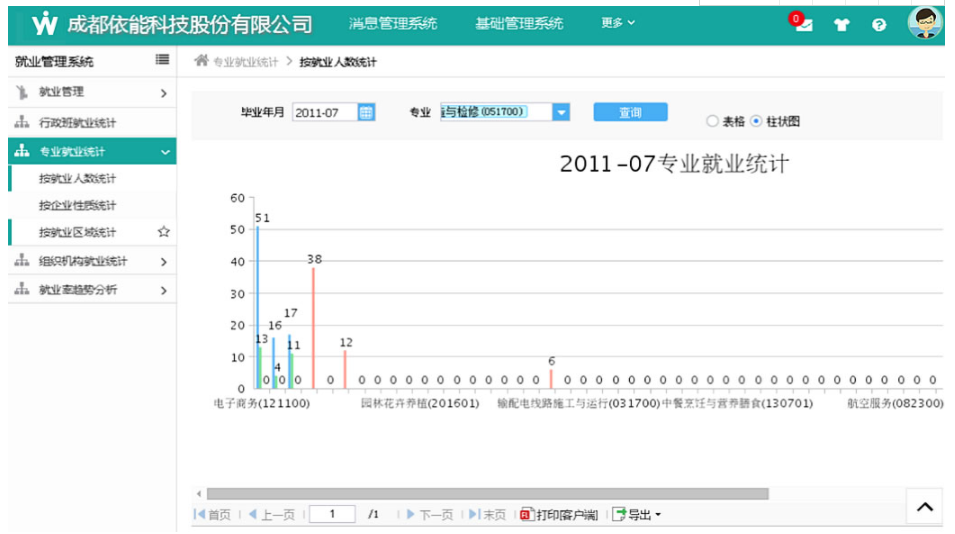Image resolution: width=955 pixels, height=534 pixels.
Task: Click the axis label 园林花卉养殖(201601)
Action: (x=420, y=403)
